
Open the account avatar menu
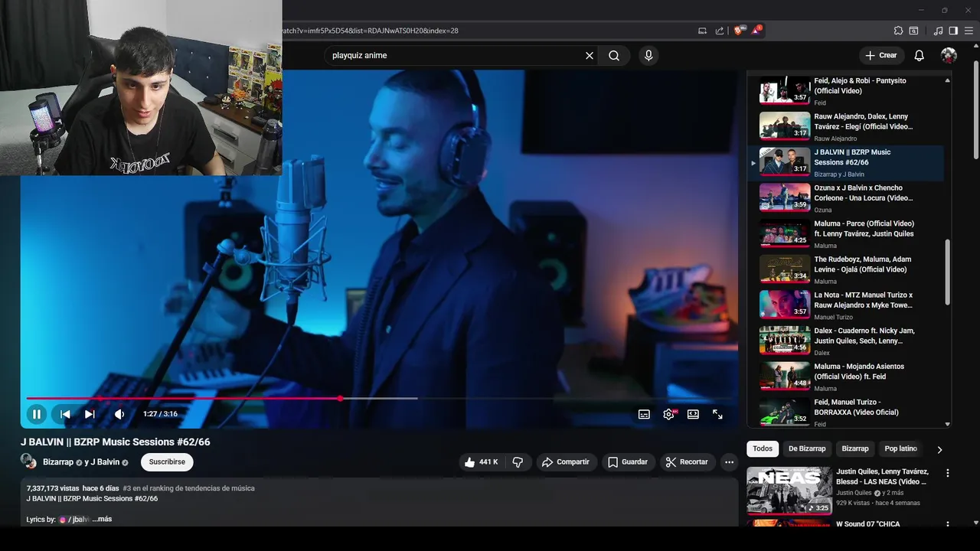pos(949,55)
